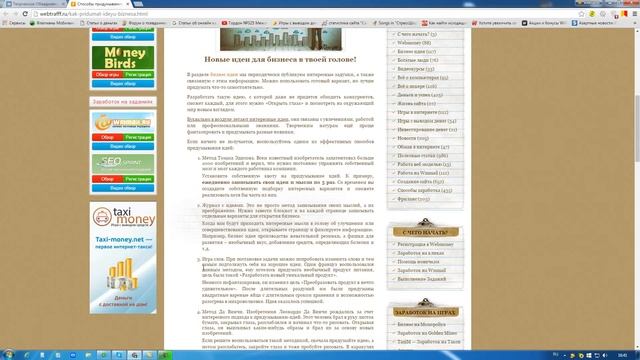Viewport: 640px width, 360px height.
Task: Click the 'ЗАРАБОТОК НА ИГРАХ' clipboard header
Action: coord(425,312)
